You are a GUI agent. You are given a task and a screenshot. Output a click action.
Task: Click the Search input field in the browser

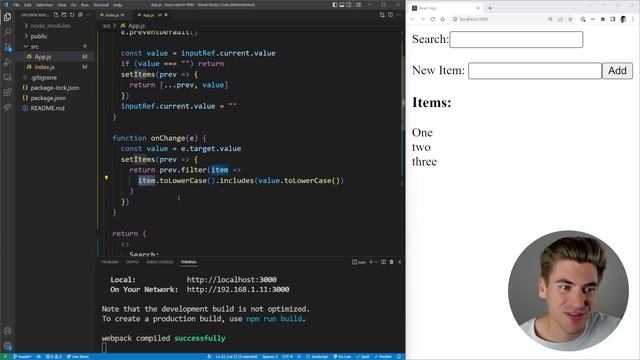[x=516, y=40]
